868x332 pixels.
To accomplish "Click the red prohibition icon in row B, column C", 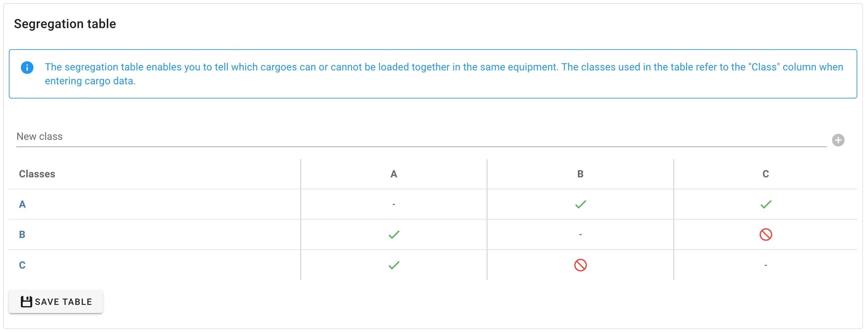I will 766,234.
